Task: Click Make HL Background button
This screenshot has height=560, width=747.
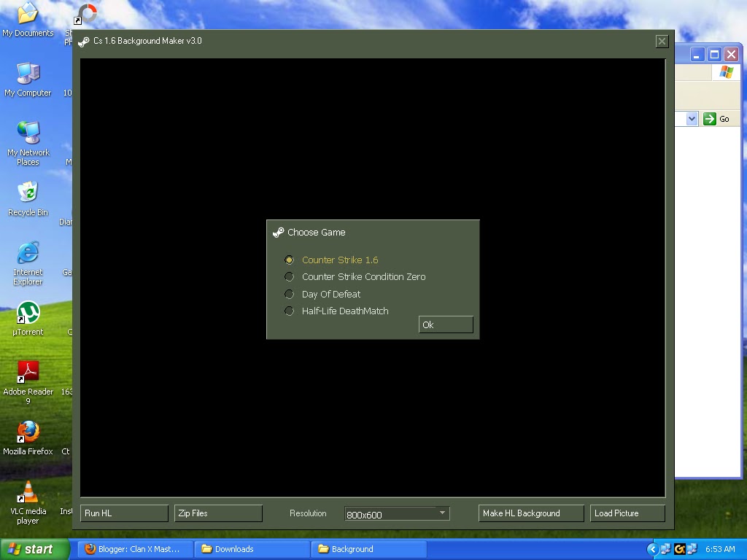Action: point(531,513)
